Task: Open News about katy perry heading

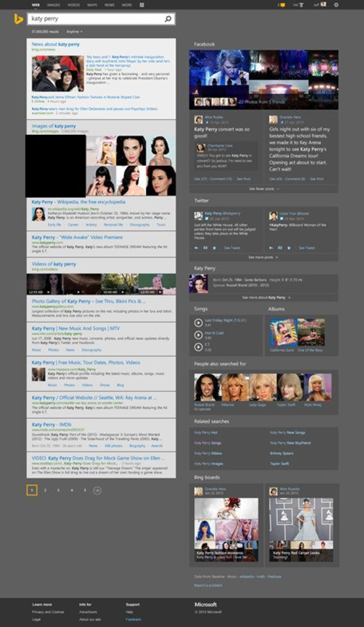Action: click(55, 44)
